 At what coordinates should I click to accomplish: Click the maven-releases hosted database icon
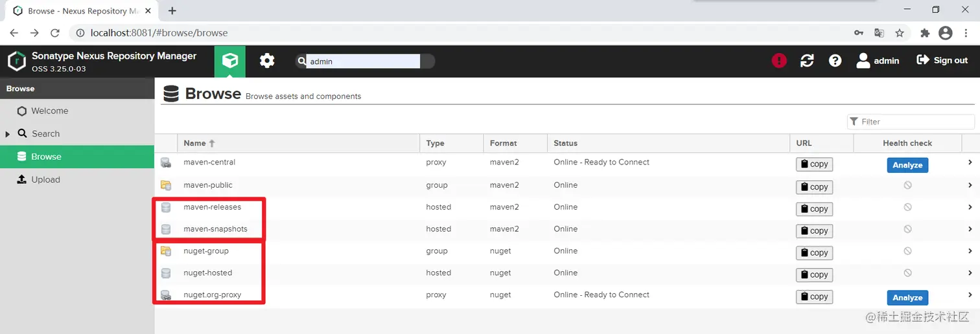(x=166, y=207)
